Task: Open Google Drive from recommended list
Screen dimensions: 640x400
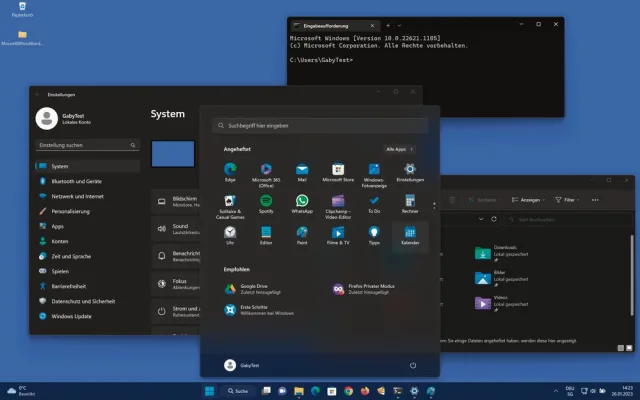Action: [x=262, y=288]
